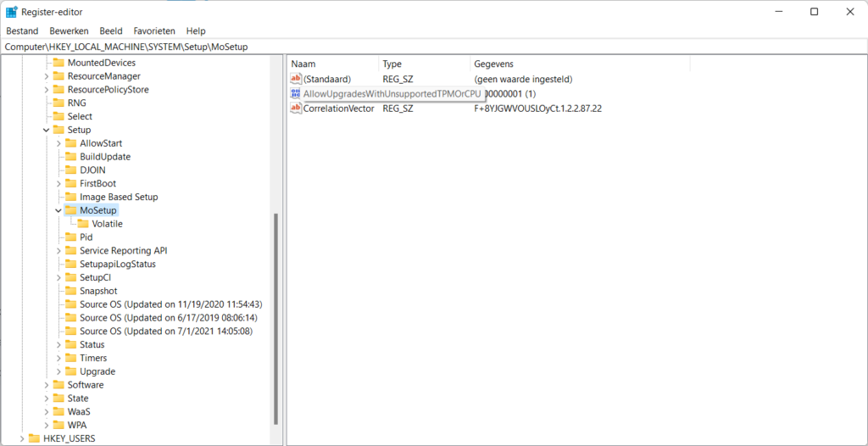This screenshot has width=868, height=446.
Task: Click the BuildUpdate folder icon
Action: [x=70, y=156]
